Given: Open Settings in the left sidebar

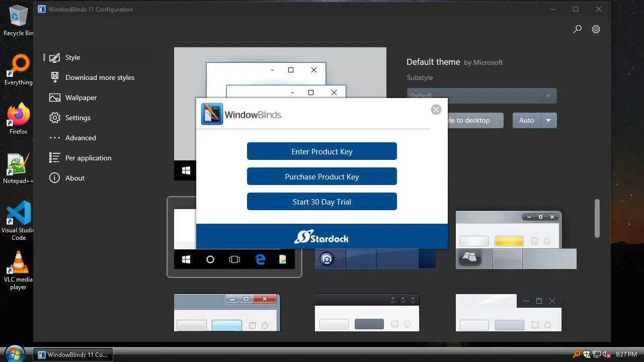Looking at the screenshot, I should (77, 118).
